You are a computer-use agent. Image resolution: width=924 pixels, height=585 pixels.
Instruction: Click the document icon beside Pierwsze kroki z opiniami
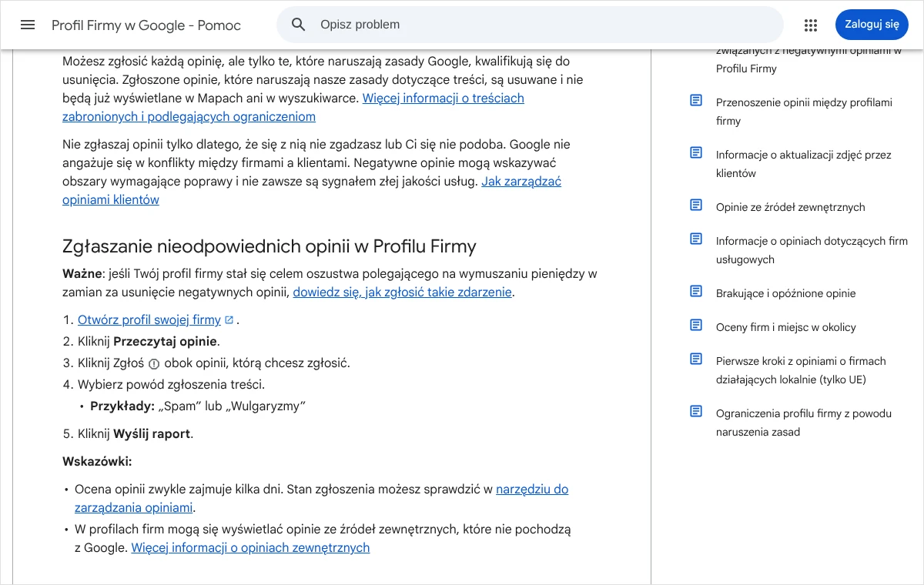696,359
